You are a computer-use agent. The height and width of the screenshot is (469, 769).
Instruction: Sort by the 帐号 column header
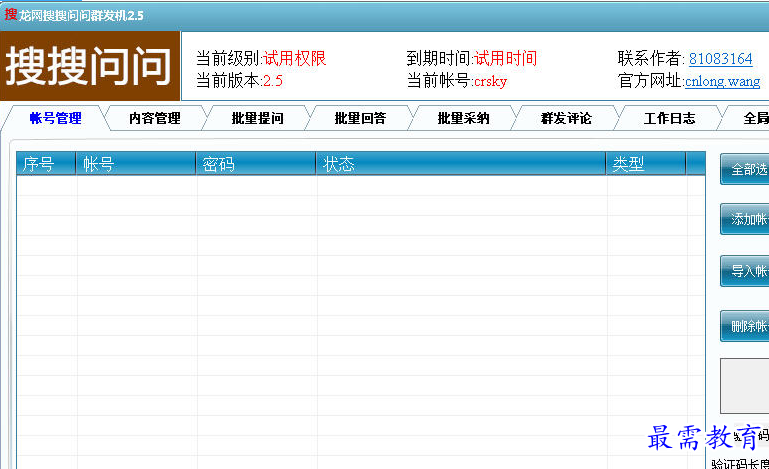point(136,163)
